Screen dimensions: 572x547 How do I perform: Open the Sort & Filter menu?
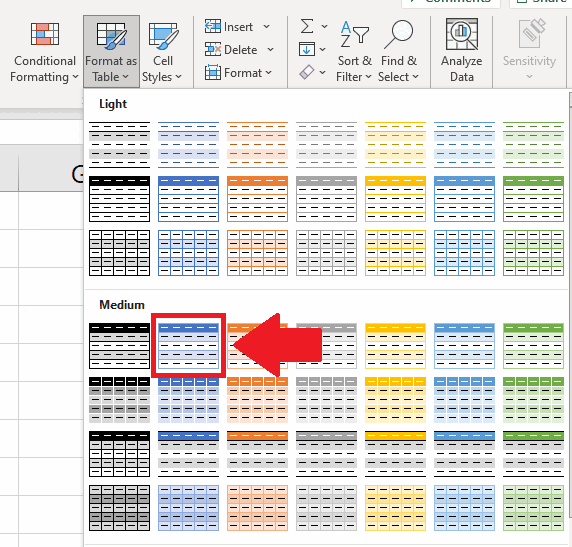(x=354, y=52)
